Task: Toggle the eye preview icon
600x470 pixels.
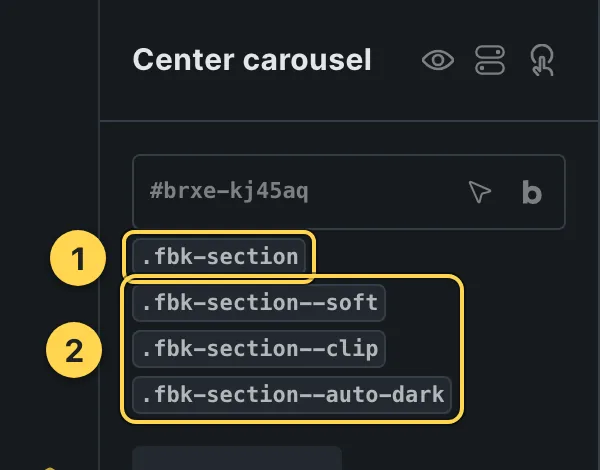Action: coord(438,60)
